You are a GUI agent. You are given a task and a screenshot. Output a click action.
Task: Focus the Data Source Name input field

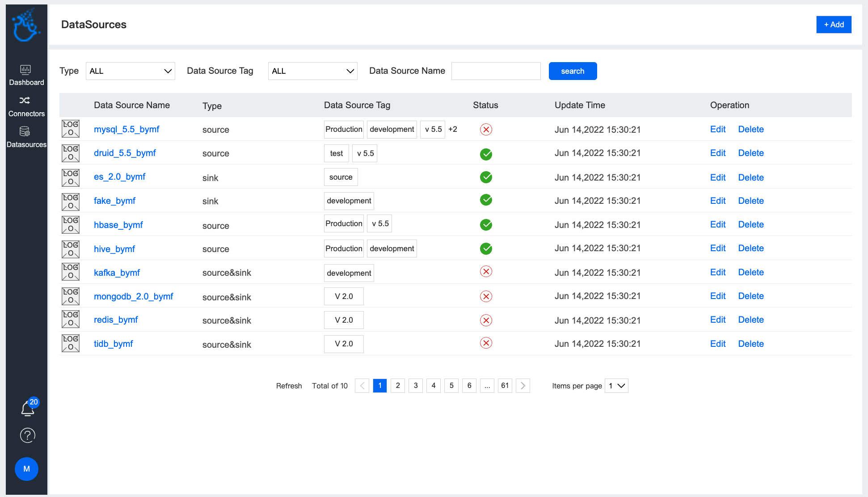pos(496,71)
